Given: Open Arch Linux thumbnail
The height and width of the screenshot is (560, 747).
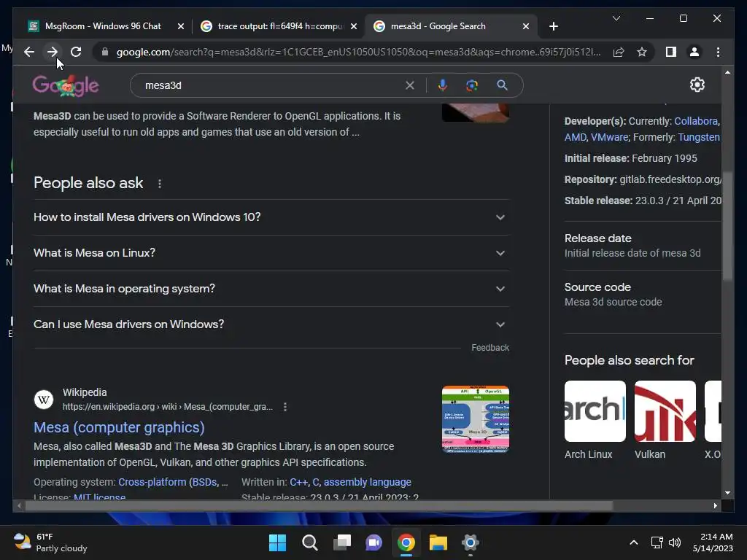Looking at the screenshot, I should tap(595, 411).
